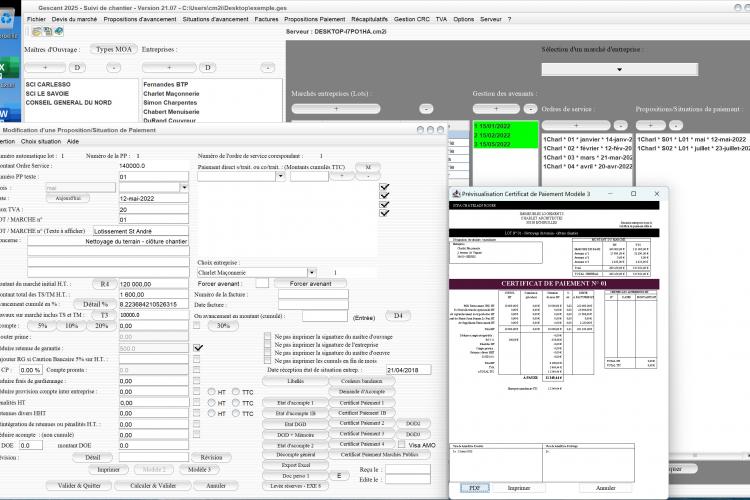
Task: Open the Fichier menu
Action: (x=36, y=19)
